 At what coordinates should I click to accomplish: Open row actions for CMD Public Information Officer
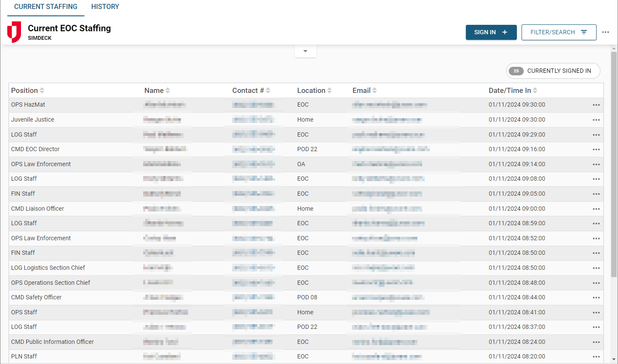point(596,342)
